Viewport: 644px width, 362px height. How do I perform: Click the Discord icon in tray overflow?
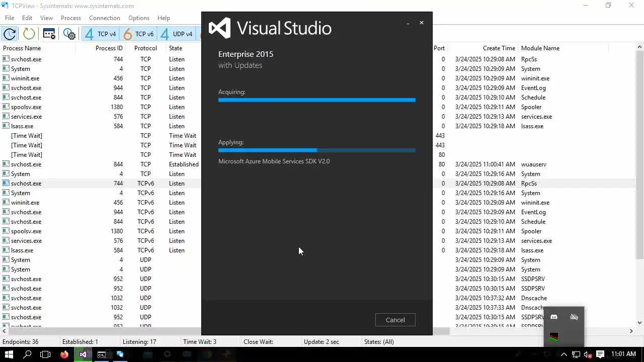coord(554,317)
